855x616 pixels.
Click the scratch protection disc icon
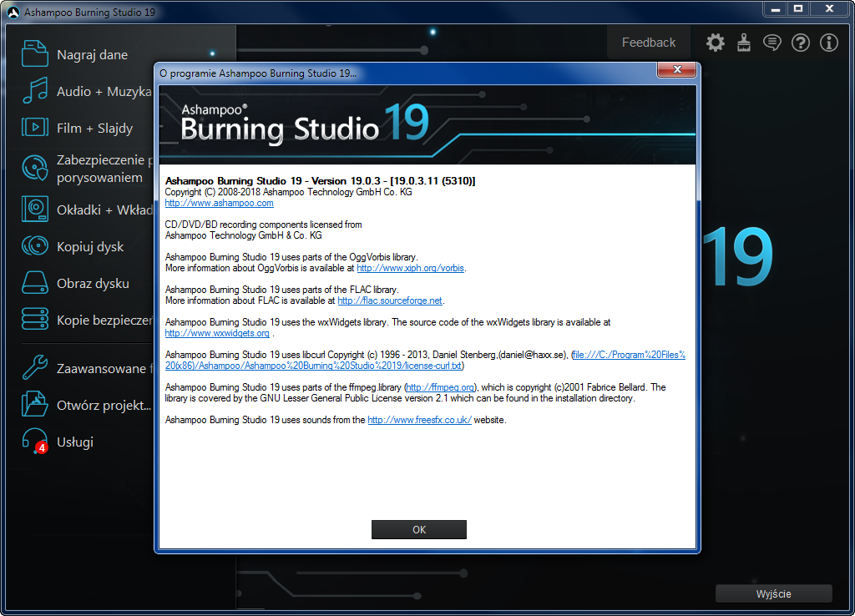click(x=35, y=168)
